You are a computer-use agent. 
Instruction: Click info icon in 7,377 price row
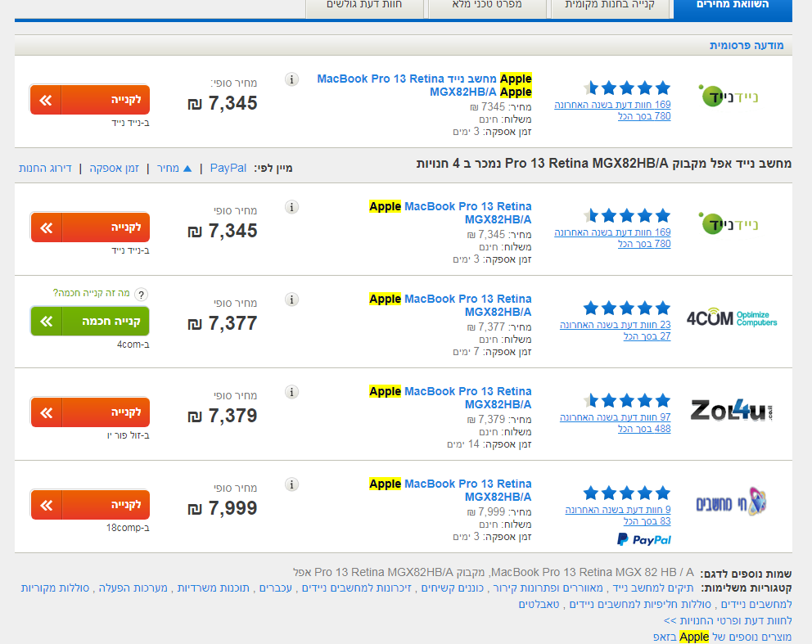click(x=291, y=299)
